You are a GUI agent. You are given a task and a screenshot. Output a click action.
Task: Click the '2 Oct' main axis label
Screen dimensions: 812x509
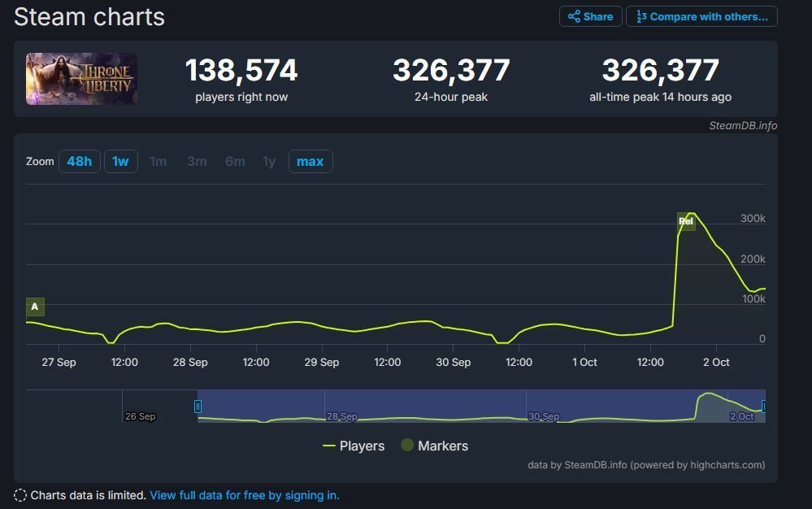tap(716, 362)
